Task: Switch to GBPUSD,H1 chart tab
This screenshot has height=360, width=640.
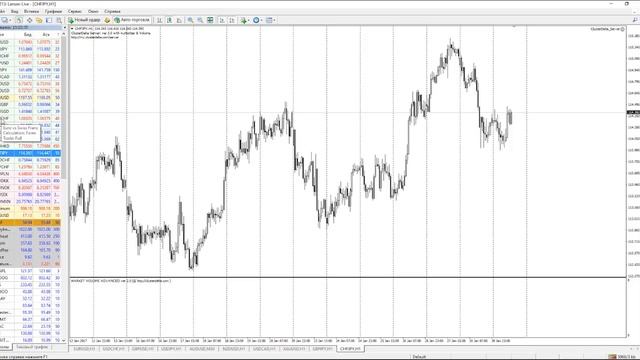Action: pos(143,349)
